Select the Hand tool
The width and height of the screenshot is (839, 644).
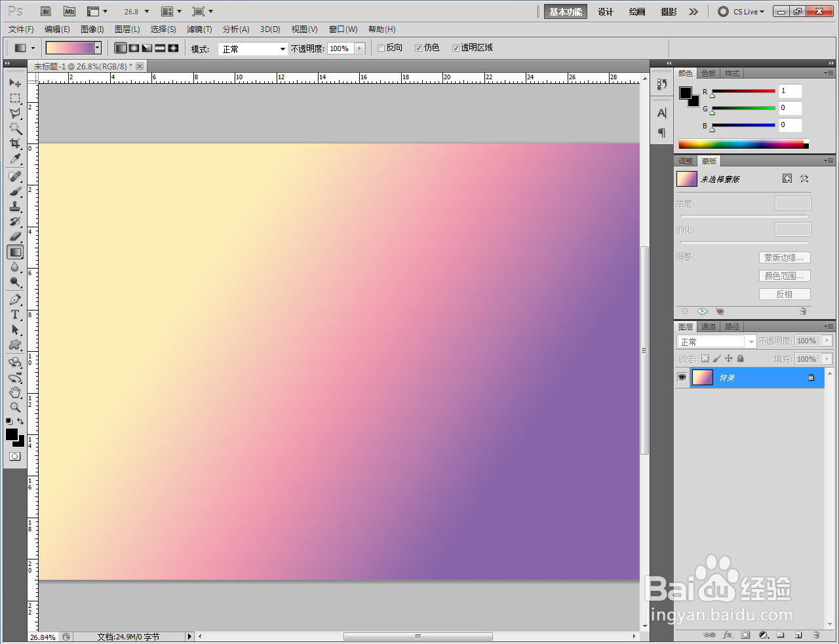point(15,392)
